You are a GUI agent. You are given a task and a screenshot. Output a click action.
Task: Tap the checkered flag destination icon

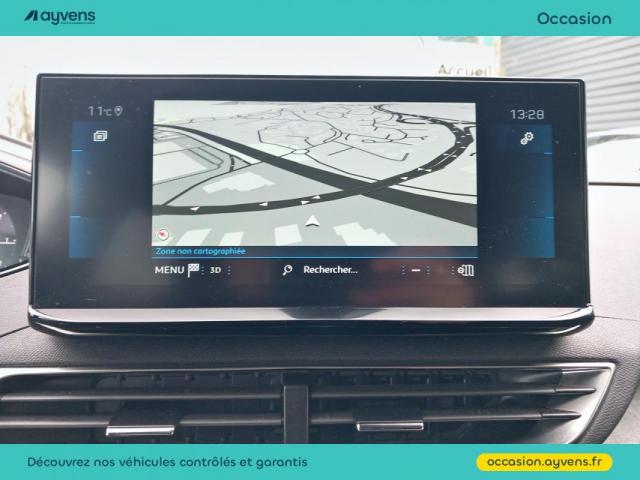click(193, 270)
